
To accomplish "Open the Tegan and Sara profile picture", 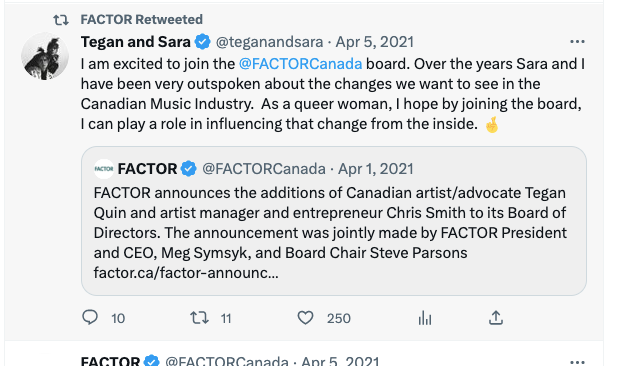I will 45,56.
